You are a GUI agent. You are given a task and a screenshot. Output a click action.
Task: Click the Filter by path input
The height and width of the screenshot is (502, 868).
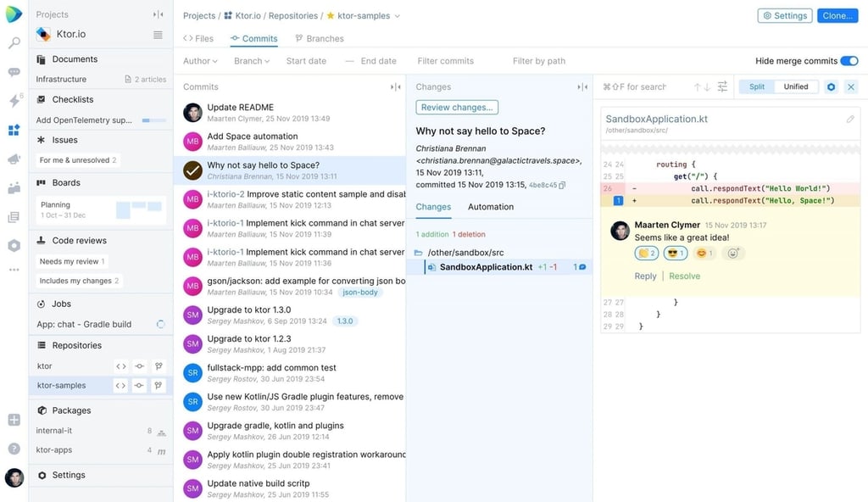[x=539, y=61]
